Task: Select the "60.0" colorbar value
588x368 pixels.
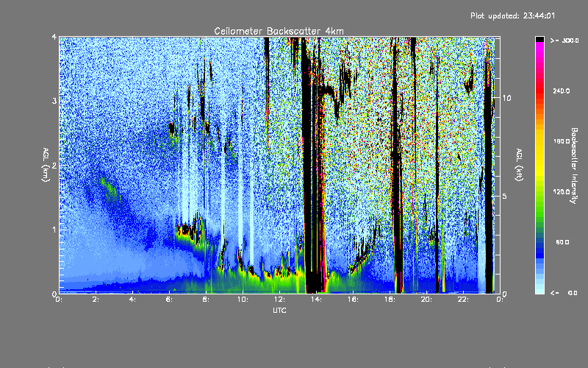Action: [x=562, y=242]
